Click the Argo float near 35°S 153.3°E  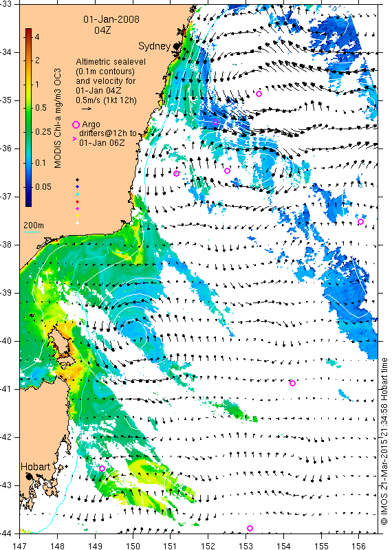tap(259, 93)
